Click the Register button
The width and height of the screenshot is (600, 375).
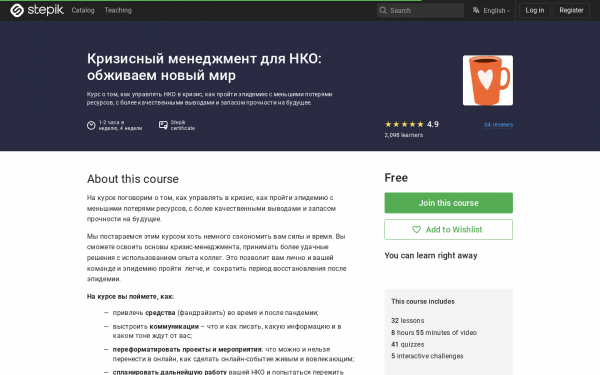[x=571, y=10]
